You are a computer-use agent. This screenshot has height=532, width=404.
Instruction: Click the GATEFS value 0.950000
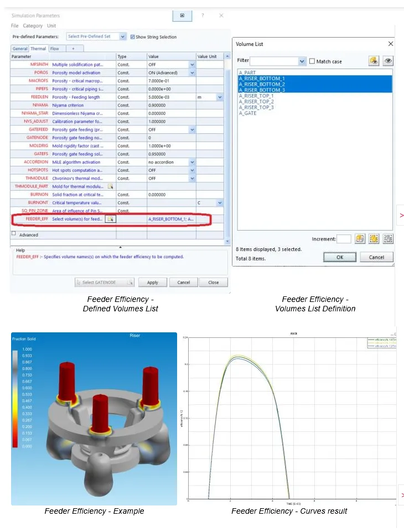171,154
